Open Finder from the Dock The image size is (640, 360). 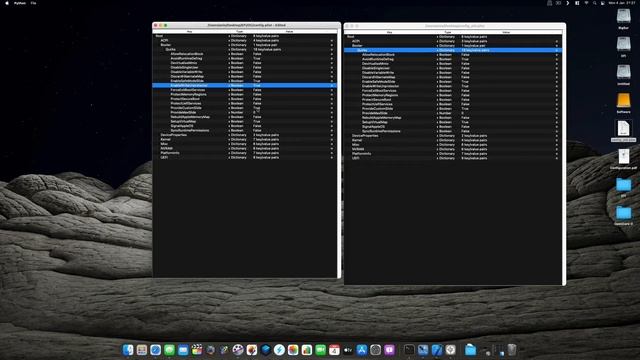coord(128,350)
